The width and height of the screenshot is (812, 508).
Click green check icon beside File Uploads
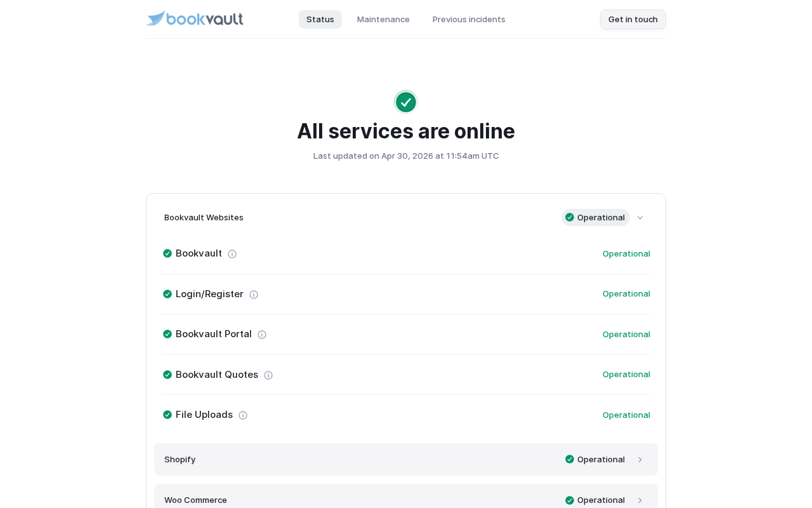(167, 415)
